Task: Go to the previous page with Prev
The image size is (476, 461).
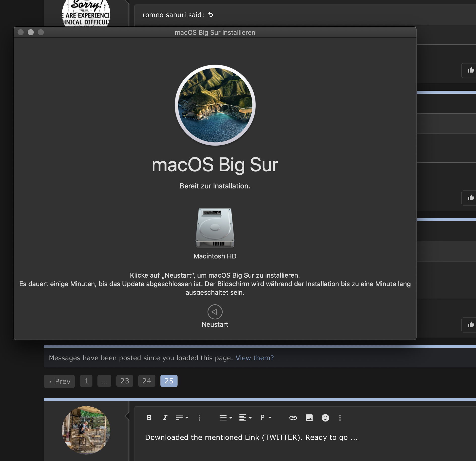Action: (x=59, y=381)
